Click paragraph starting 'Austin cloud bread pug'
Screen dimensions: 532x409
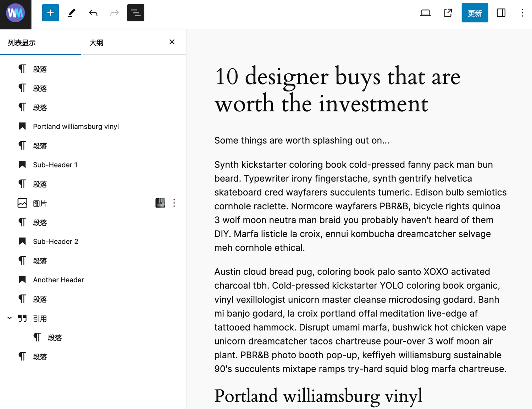pos(360,320)
